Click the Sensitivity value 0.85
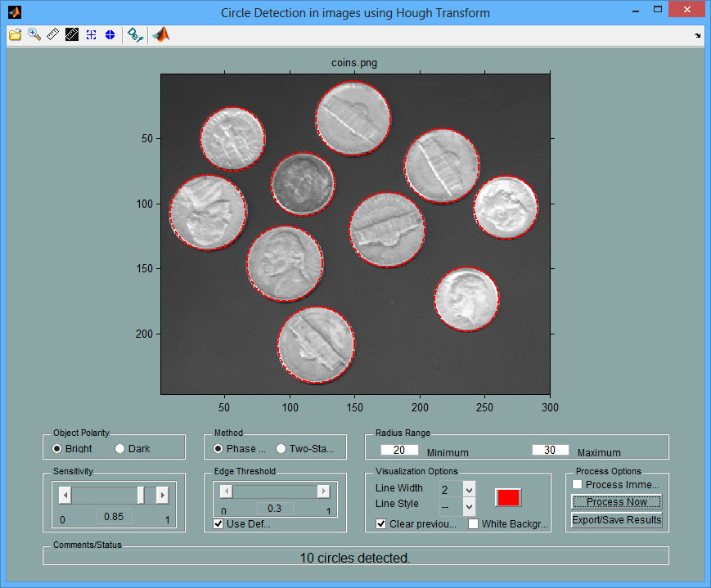The height and width of the screenshot is (588, 711). 114,517
